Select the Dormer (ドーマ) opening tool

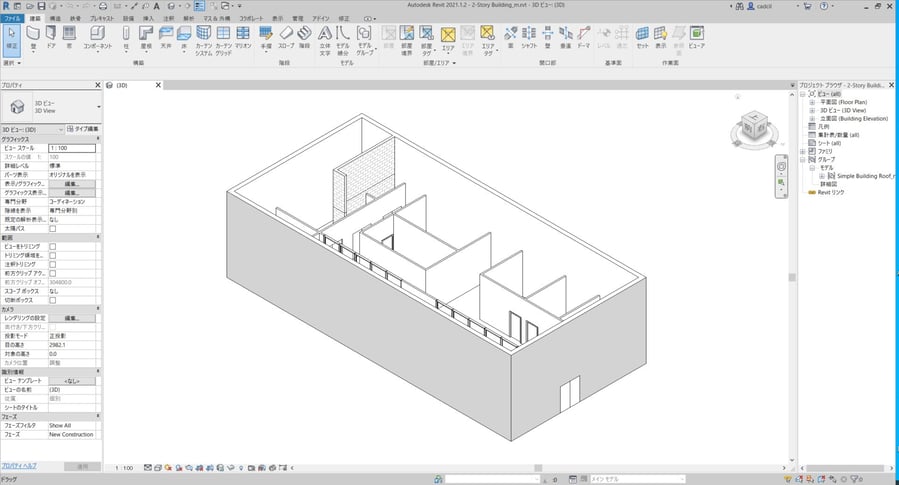point(584,38)
